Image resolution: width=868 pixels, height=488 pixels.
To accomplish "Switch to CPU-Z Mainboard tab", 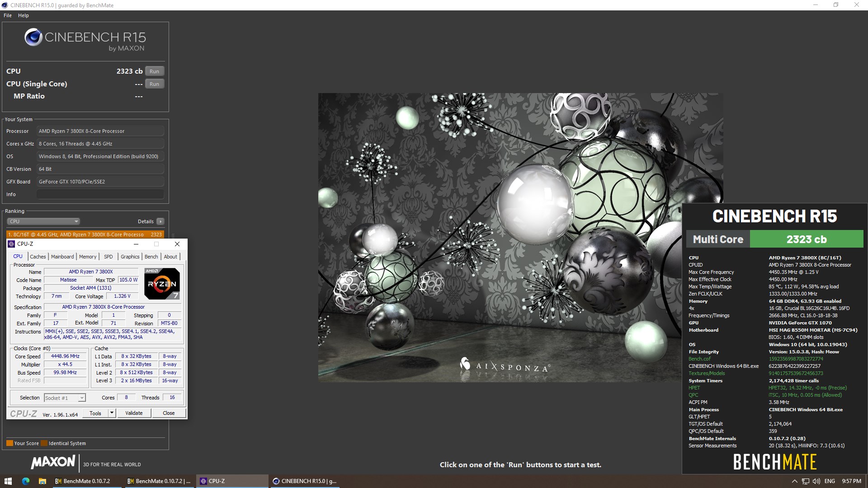I will coord(62,257).
